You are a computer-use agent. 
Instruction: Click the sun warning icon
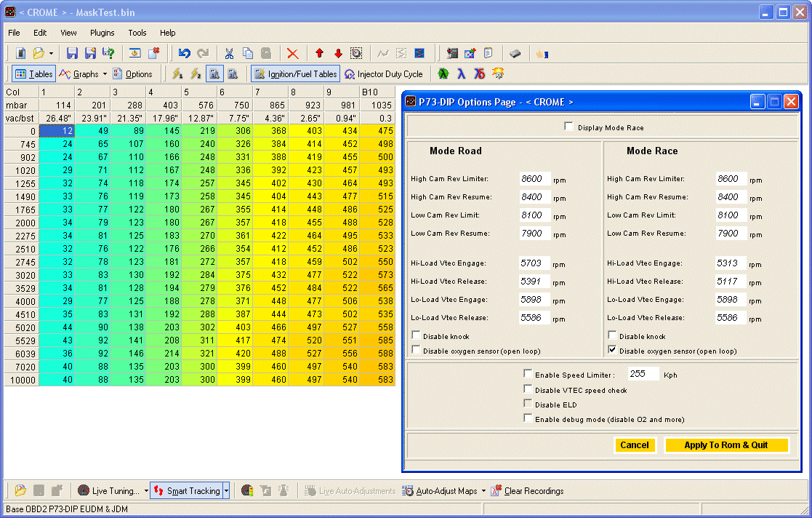click(498, 74)
